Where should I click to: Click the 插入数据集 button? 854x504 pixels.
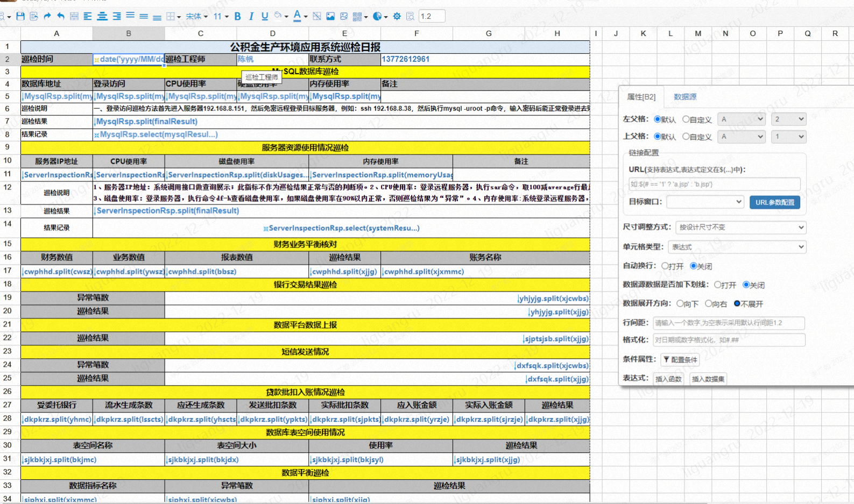[708, 379]
